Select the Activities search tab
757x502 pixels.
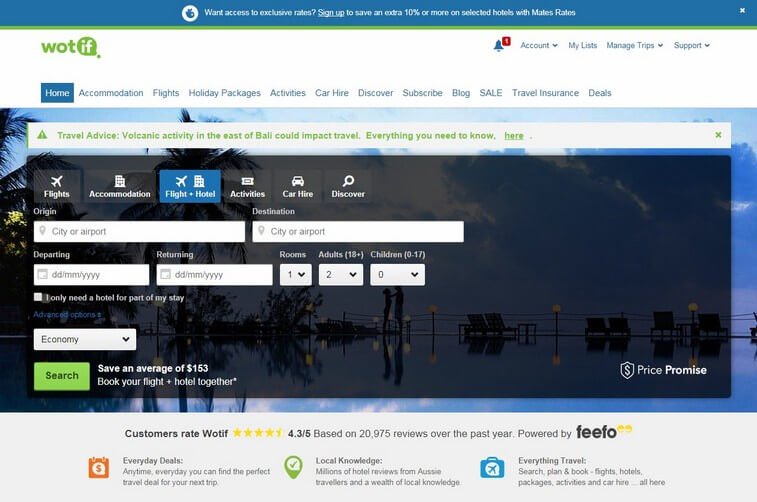(x=247, y=186)
